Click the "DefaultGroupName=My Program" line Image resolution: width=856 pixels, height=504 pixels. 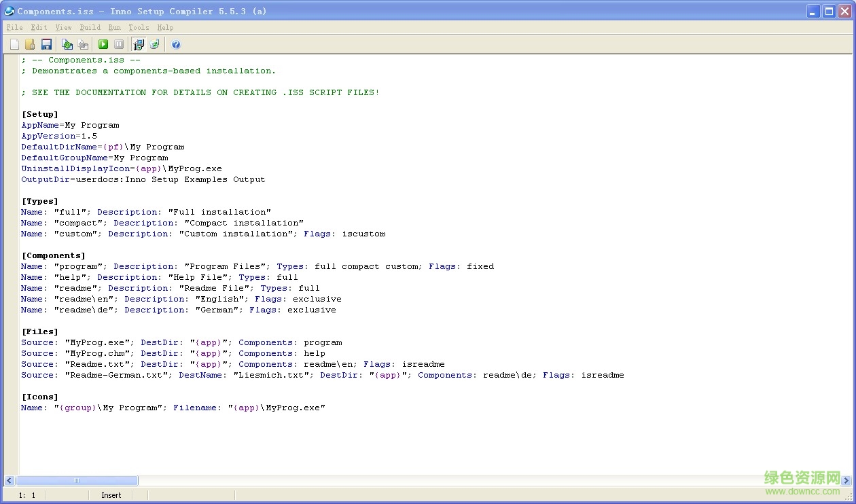coord(94,158)
